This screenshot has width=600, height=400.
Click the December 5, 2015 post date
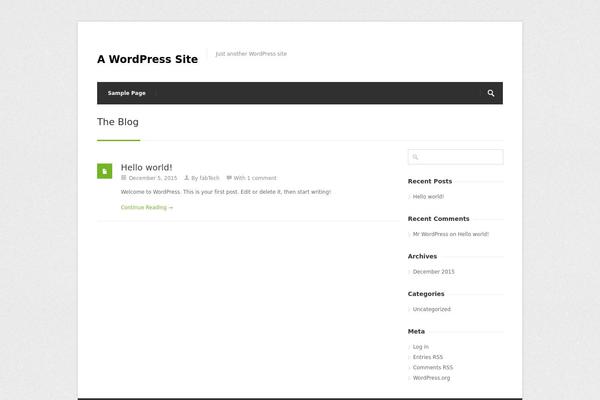point(153,178)
